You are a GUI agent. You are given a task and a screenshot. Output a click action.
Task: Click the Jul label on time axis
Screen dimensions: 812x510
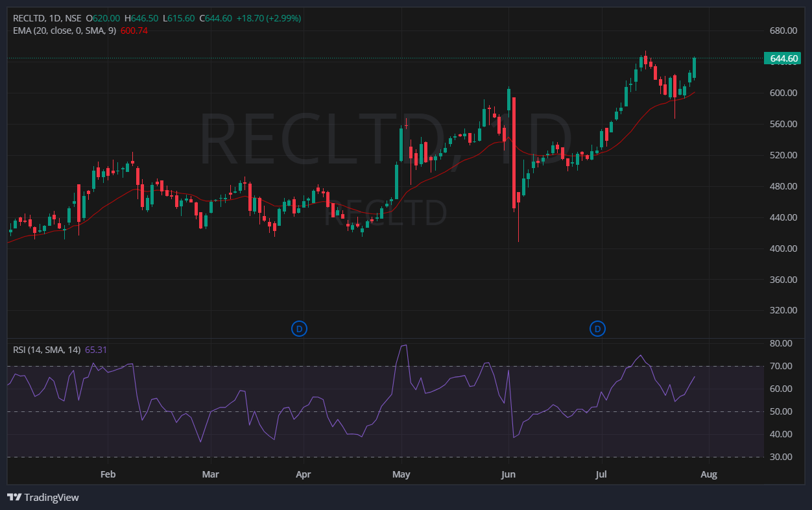pos(601,474)
